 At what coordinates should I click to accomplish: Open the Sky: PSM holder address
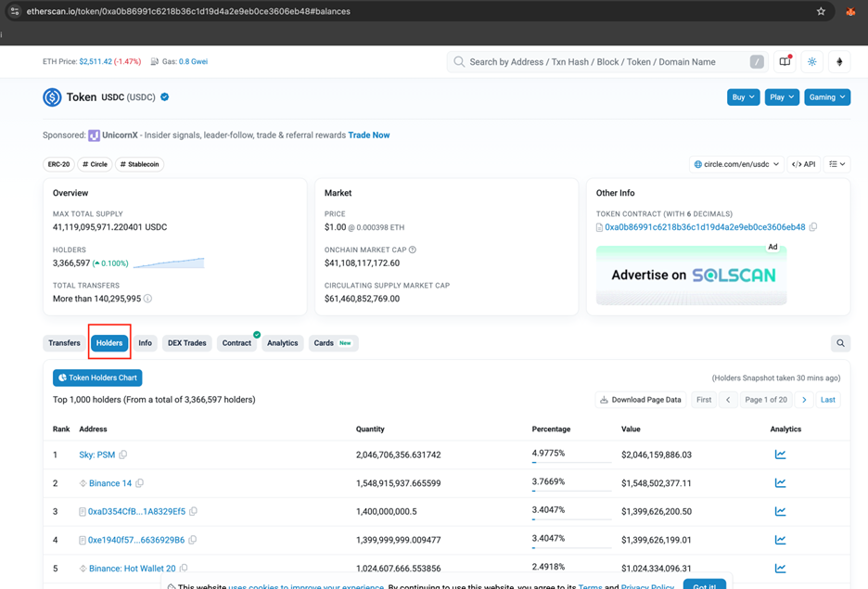tap(96, 455)
